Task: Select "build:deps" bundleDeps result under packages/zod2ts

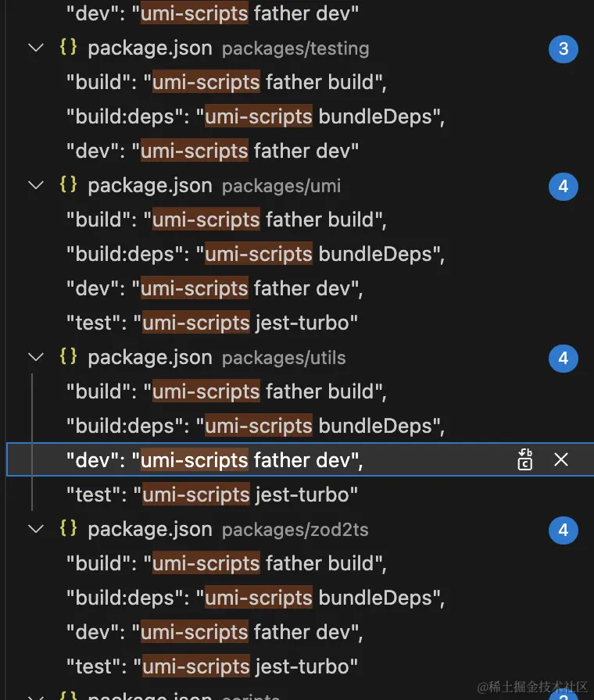Action: click(256, 598)
